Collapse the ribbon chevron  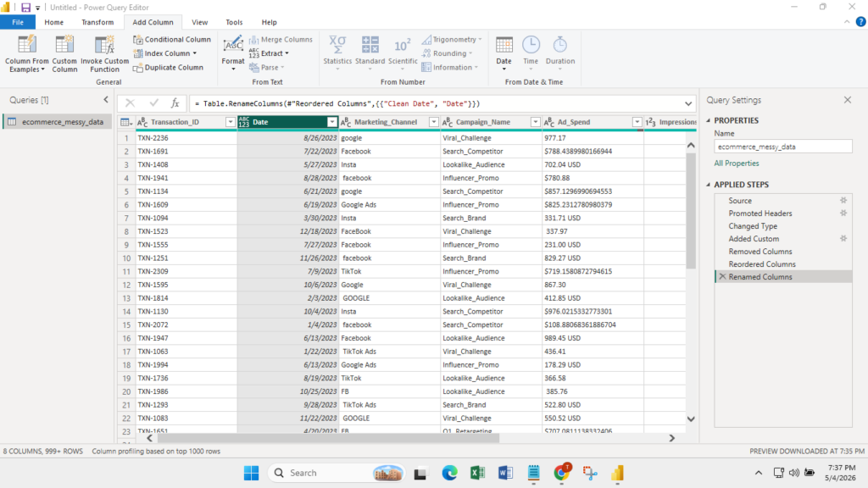click(x=847, y=22)
